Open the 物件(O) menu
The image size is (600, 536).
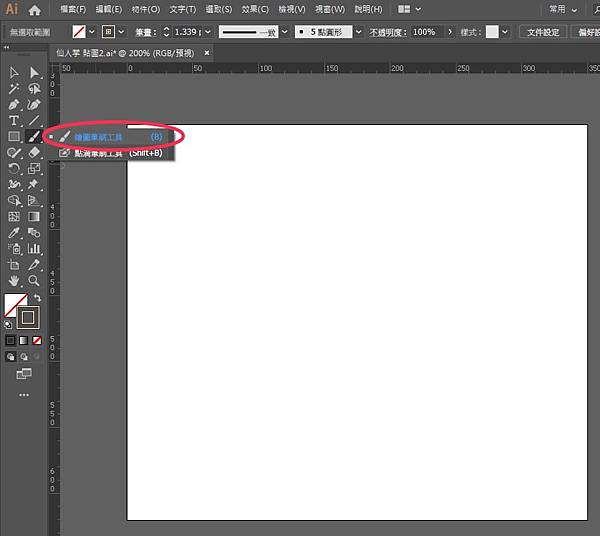pos(145,9)
